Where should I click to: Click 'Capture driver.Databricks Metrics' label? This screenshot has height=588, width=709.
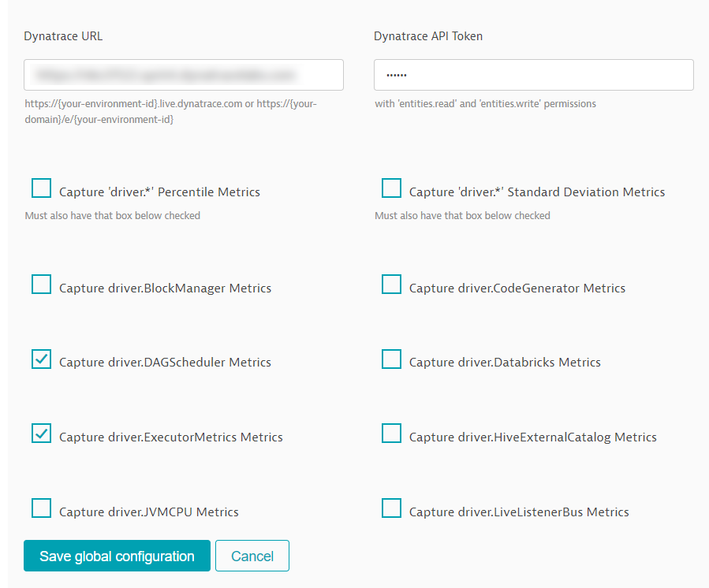click(x=505, y=363)
